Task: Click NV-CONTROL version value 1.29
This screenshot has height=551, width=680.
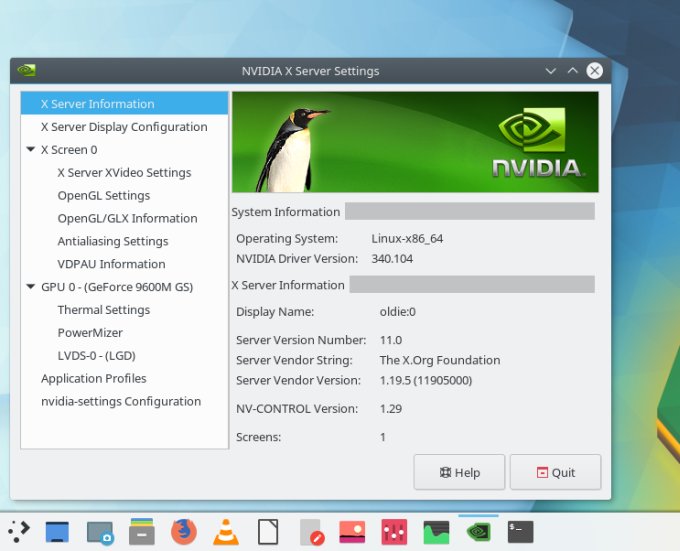Action: [x=391, y=409]
